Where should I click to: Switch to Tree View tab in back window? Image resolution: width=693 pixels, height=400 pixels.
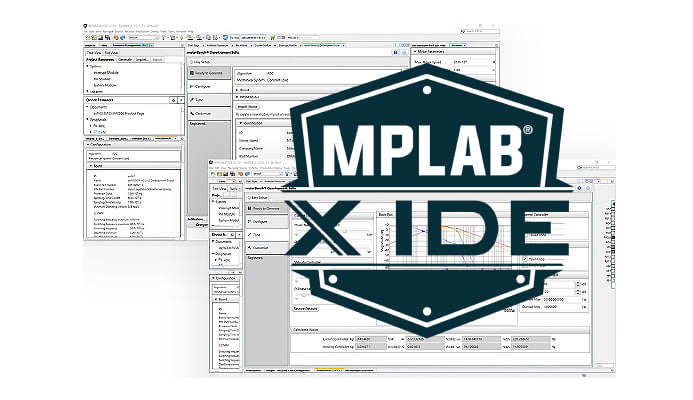click(x=94, y=53)
